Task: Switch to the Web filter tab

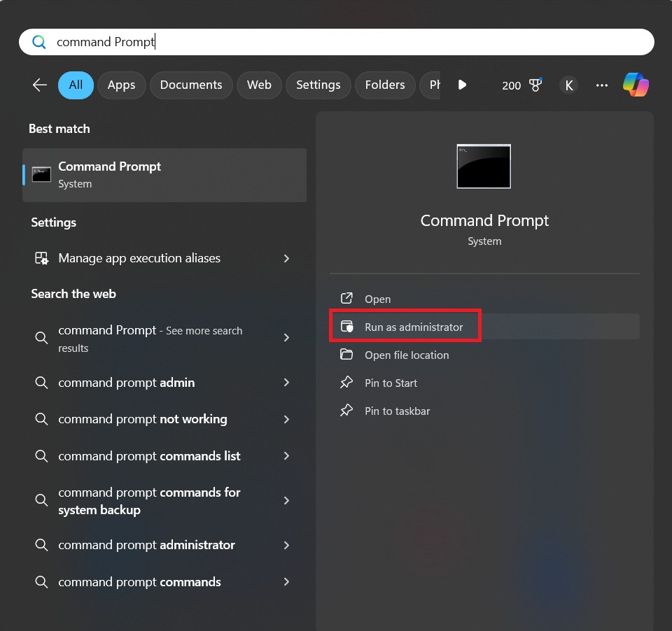Action: pos(259,85)
